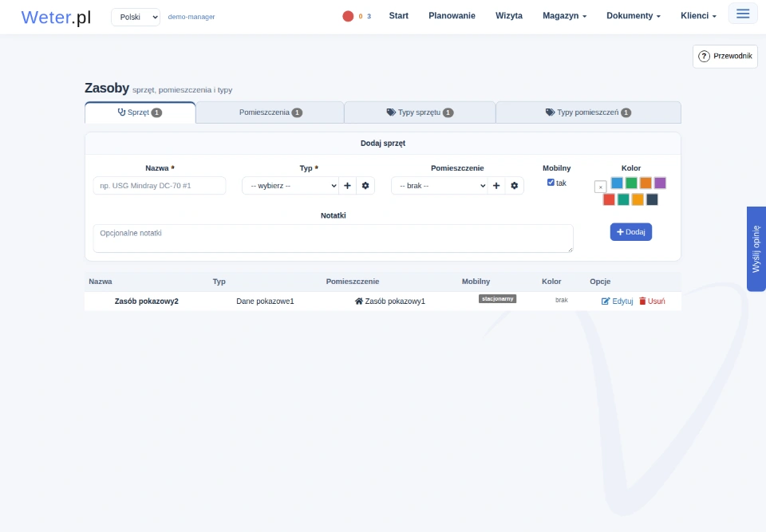Open the Przewodnik guide button
This screenshot has width=766, height=532.
coord(725,56)
